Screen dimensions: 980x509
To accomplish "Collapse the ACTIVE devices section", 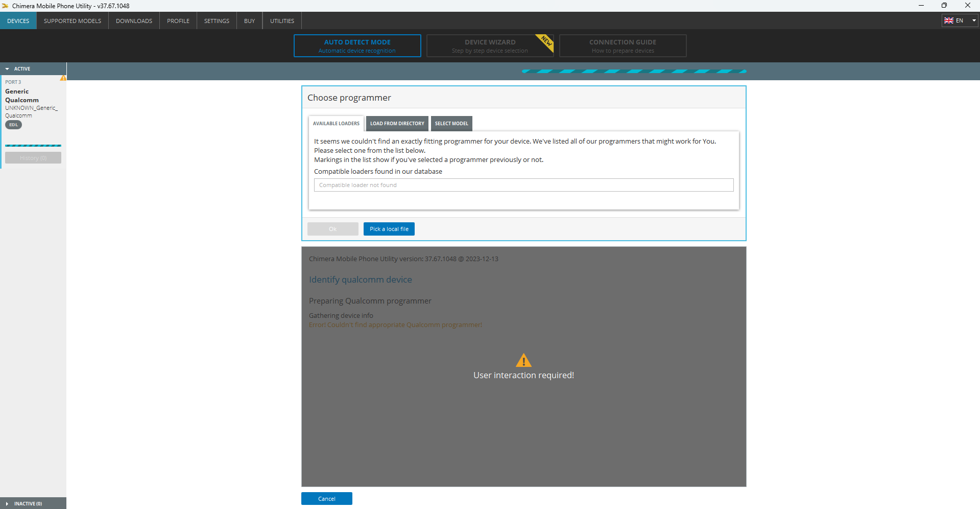I will [x=7, y=68].
